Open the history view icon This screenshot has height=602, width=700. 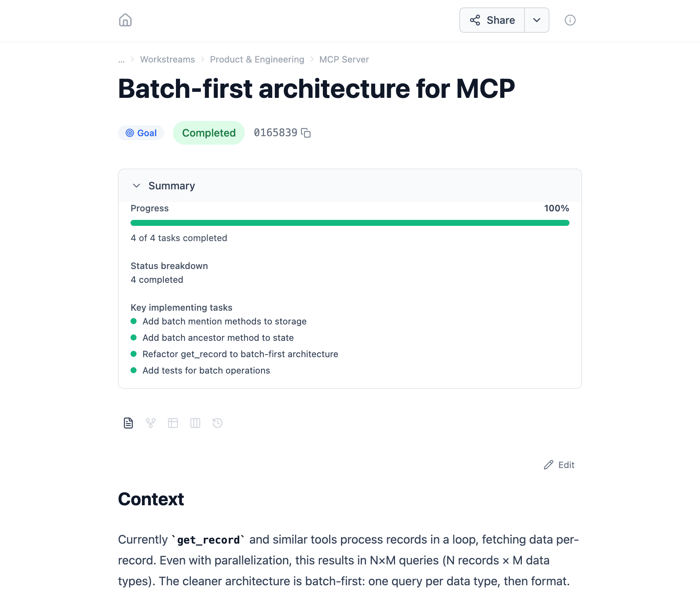tap(217, 423)
